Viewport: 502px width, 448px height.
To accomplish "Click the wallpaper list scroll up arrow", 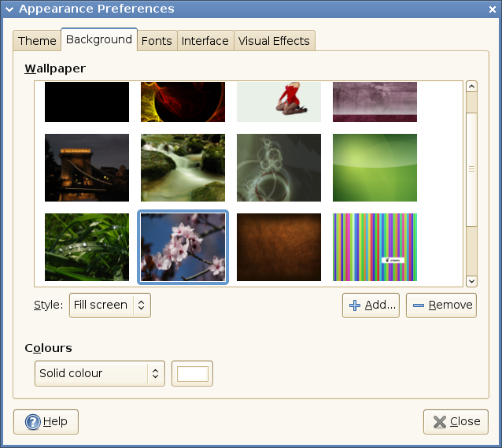I will pyautogui.click(x=471, y=87).
